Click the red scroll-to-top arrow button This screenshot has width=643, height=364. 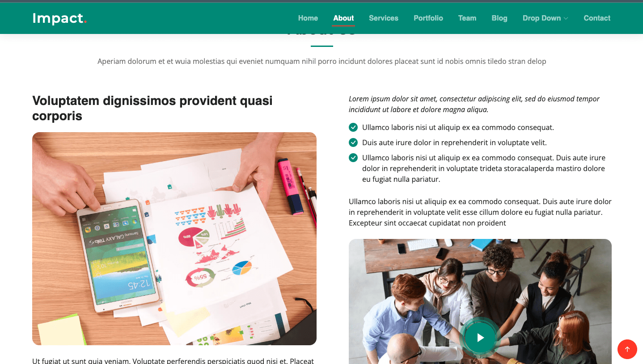(x=627, y=349)
